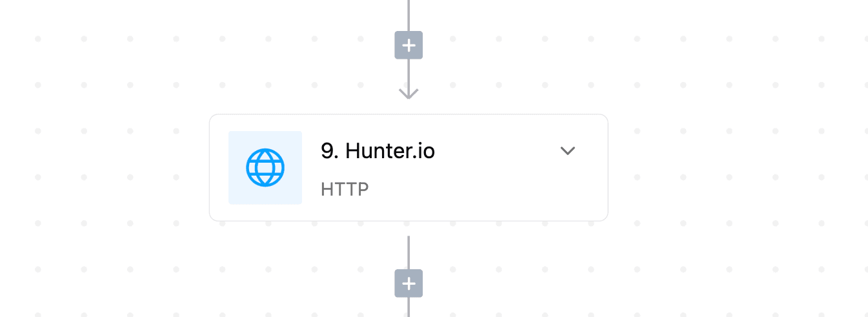Image resolution: width=868 pixels, height=317 pixels.
Task: Insert a new action before the HTTP step
Action: (x=409, y=45)
